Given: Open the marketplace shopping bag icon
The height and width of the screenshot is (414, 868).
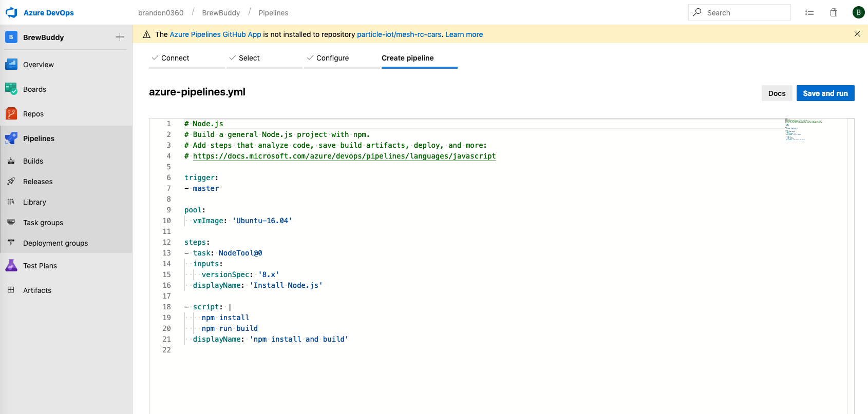Looking at the screenshot, I should point(834,12).
